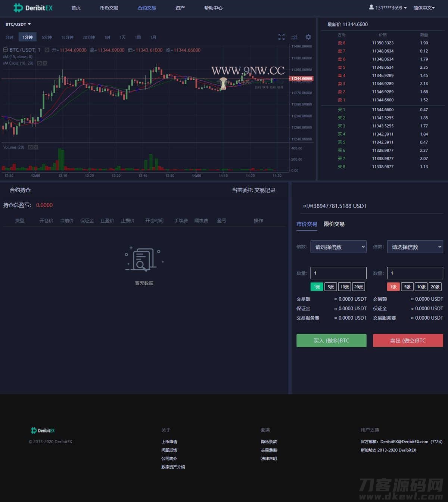Collapse the BTC/USDT chart legend

click(5, 50)
